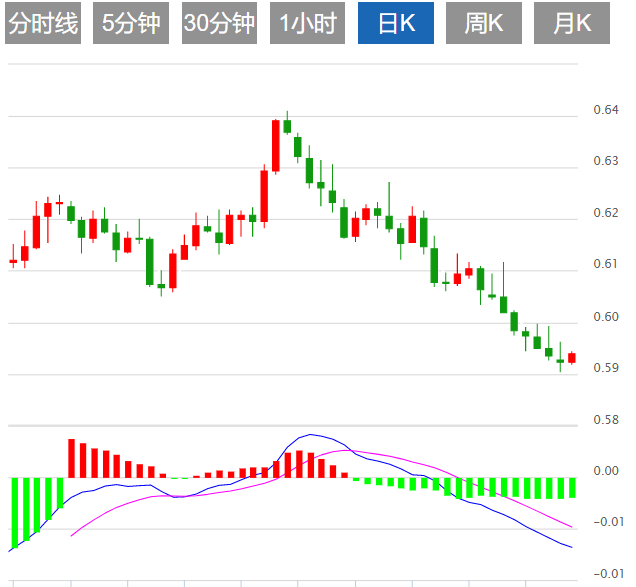Click the 0.62 price axis label
Screen dimensions: 636x587
click(606, 213)
